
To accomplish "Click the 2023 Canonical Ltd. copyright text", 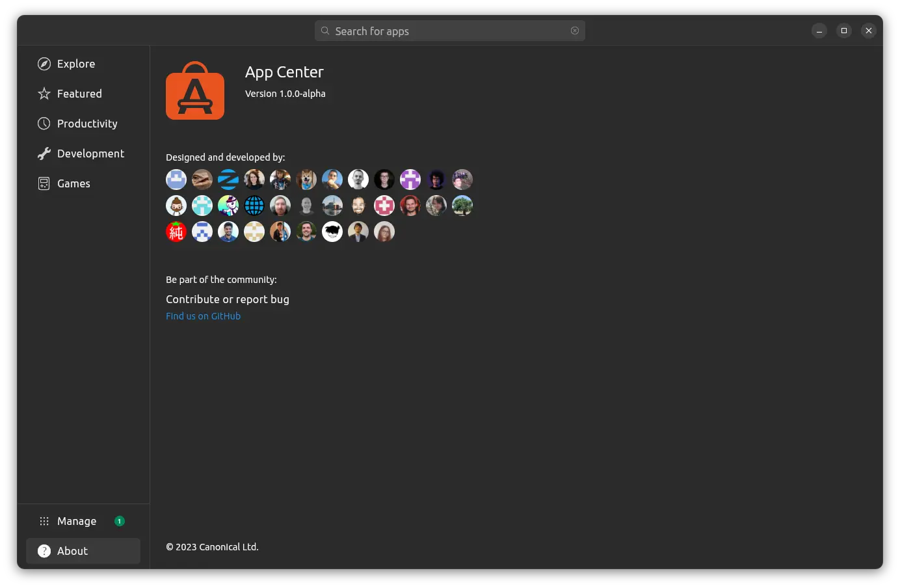I will [212, 547].
